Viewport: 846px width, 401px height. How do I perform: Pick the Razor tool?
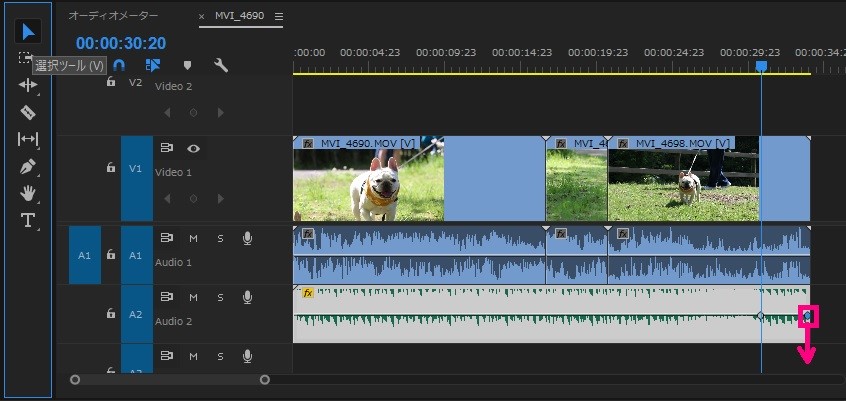pos(28,112)
